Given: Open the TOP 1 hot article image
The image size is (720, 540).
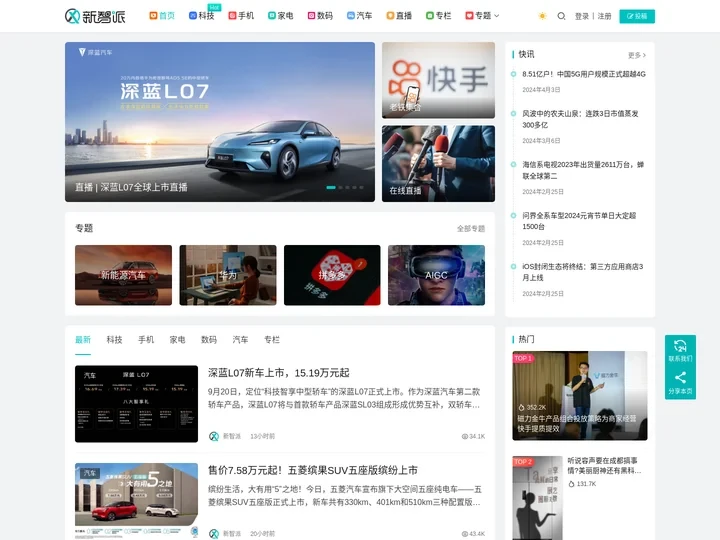Looking at the screenshot, I should (x=580, y=396).
